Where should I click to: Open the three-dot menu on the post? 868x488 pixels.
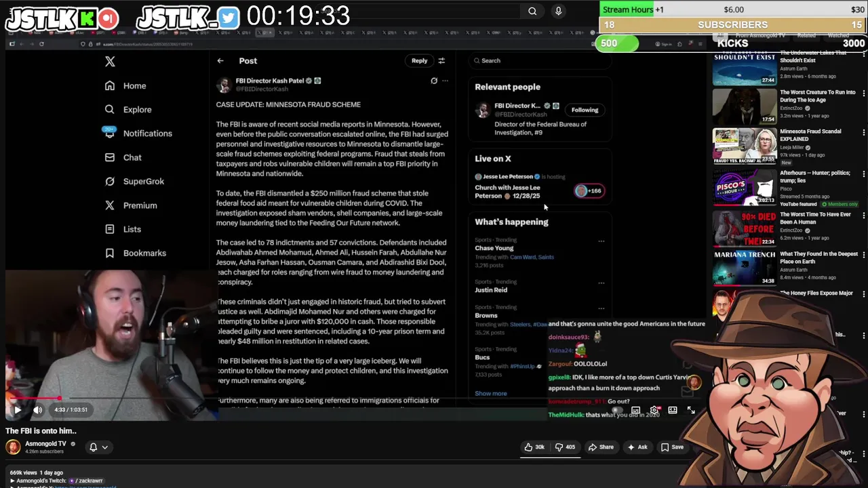[445, 81]
